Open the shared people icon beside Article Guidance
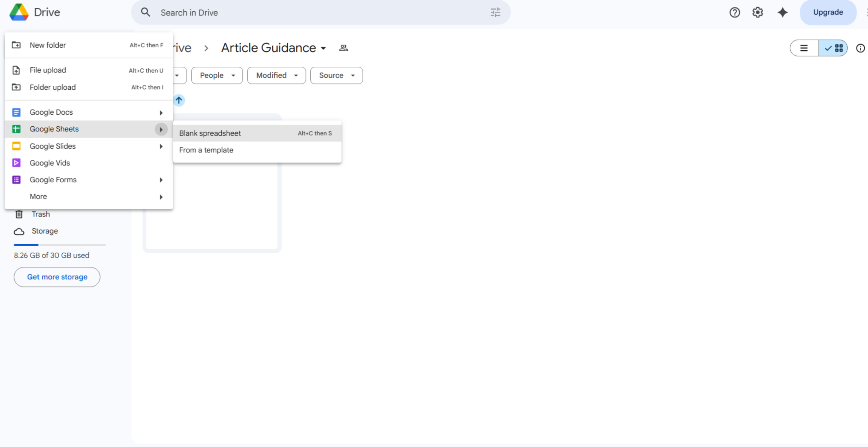868x447 pixels. pos(343,48)
